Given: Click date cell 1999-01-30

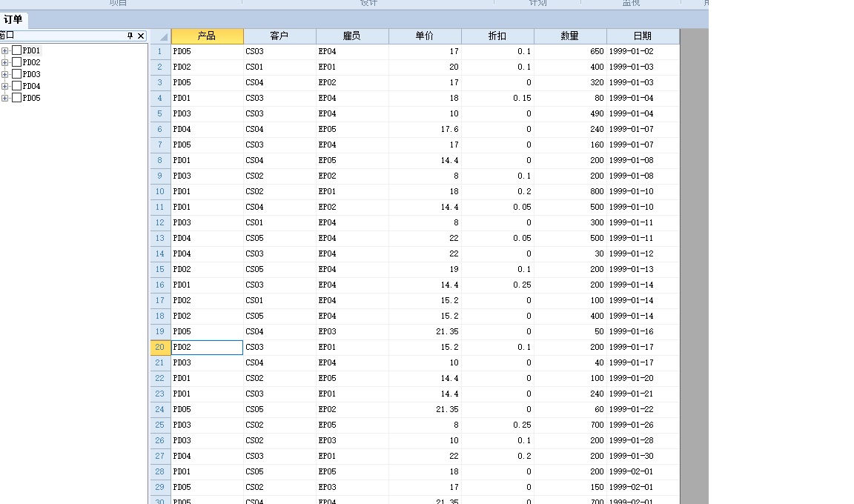Looking at the screenshot, I should 643,456.
